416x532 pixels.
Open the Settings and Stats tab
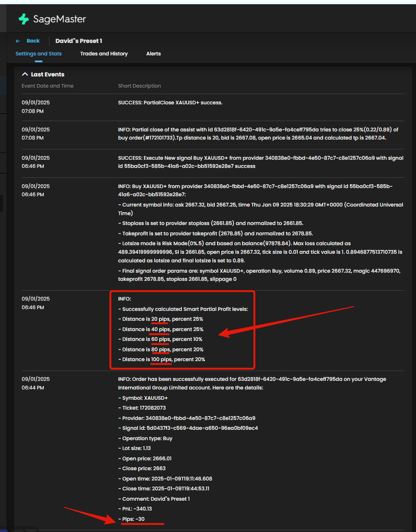[x=39, y=54]
